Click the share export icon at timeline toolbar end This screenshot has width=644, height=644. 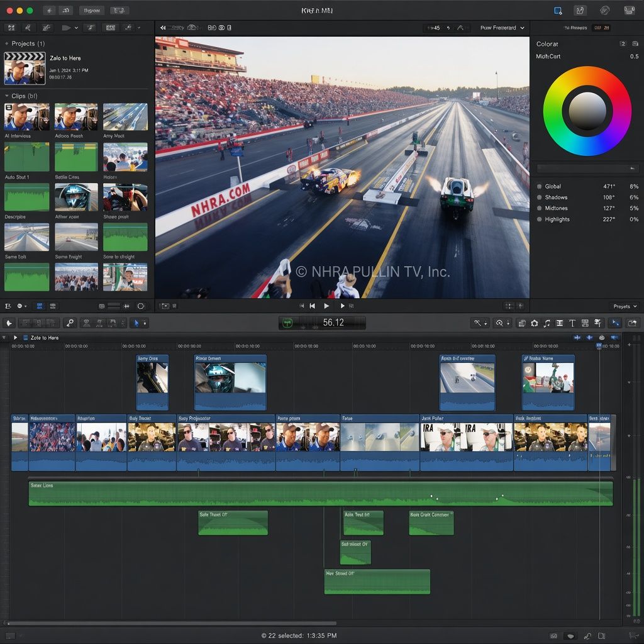633,323
